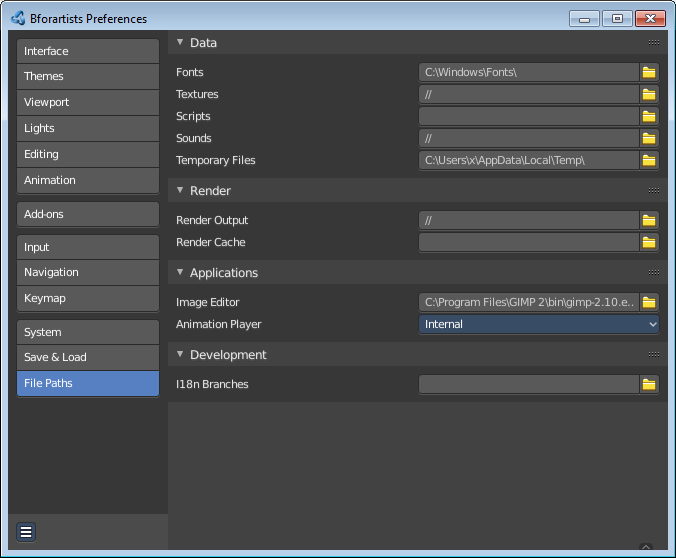Switch to the Lights tab

88,129
